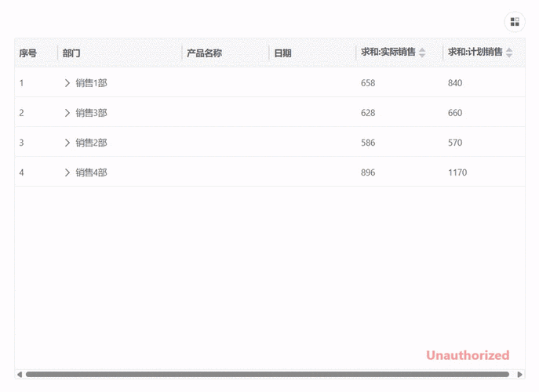This screenshot has height=392, width=539.
Task: Click row number 1 in 序号 column
Action: [x=21, y=83]
